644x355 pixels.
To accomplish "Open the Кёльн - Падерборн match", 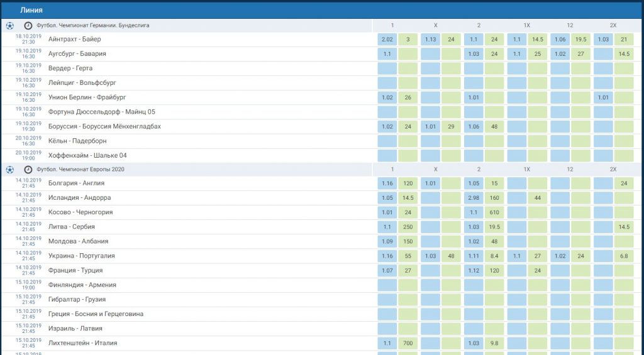I will [77, 141].
